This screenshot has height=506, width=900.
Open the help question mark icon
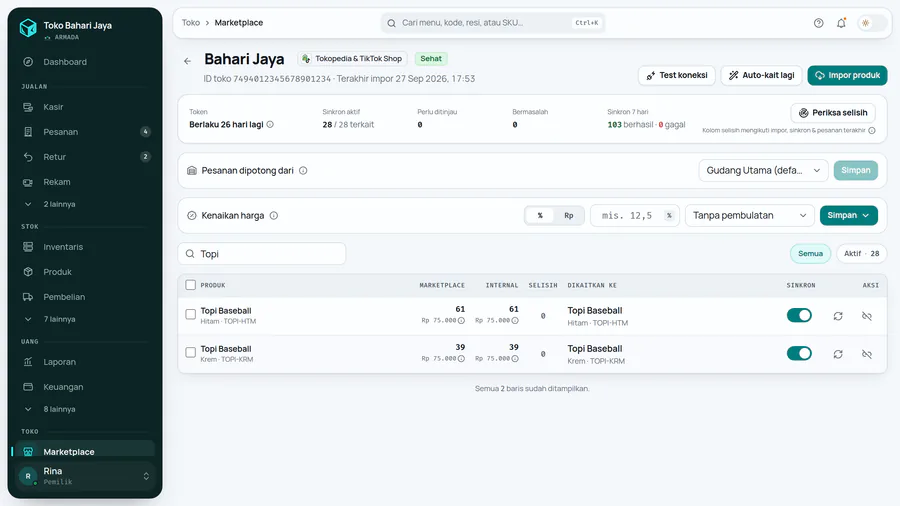coord(818,23)
